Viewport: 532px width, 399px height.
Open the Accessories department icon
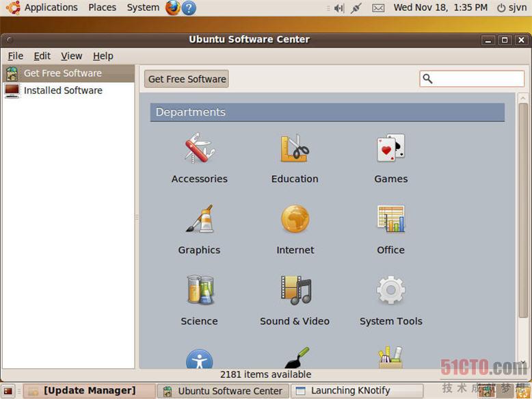click(x=200, y=149)
